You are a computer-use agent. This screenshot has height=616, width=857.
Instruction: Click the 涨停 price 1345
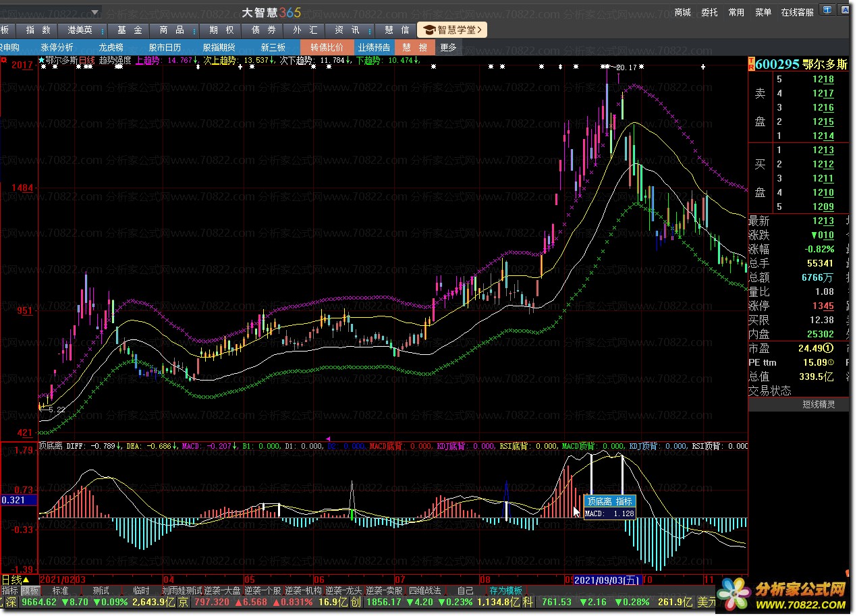(x=823, y=306)
